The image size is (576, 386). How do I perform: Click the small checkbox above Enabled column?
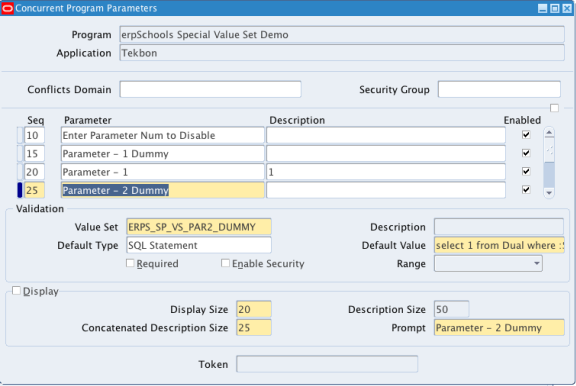[554, 108]
